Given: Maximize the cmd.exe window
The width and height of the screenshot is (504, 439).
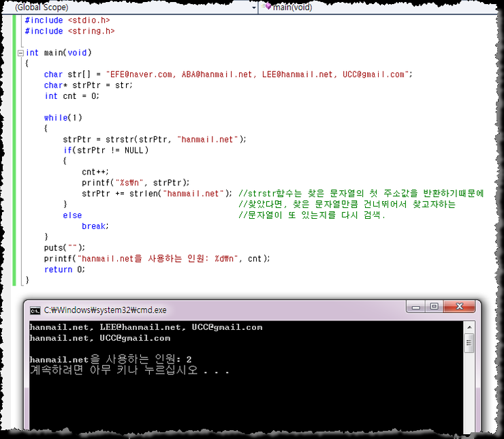Looking at the screenshot, I should pos(434,307).
